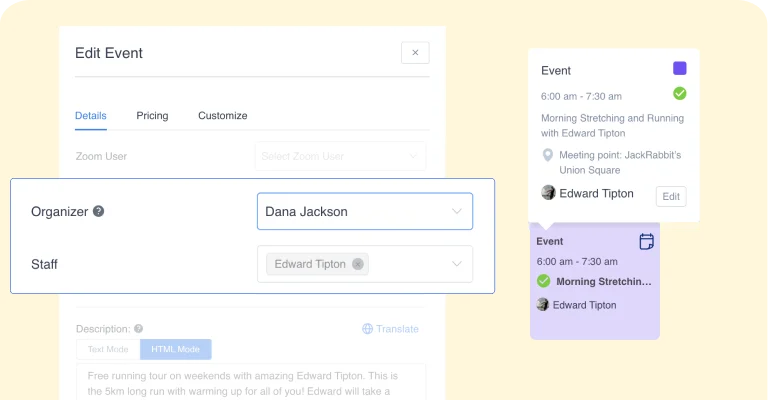Viewport: 768px width, 400px height.
Task: Remove Edward Tipton from the Staff field
Action: point(358,264)
